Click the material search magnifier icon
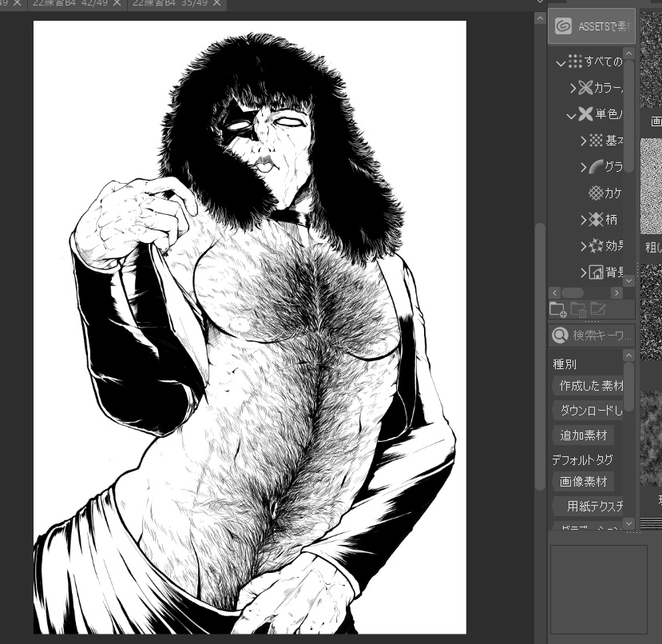 tap(561, 336)
